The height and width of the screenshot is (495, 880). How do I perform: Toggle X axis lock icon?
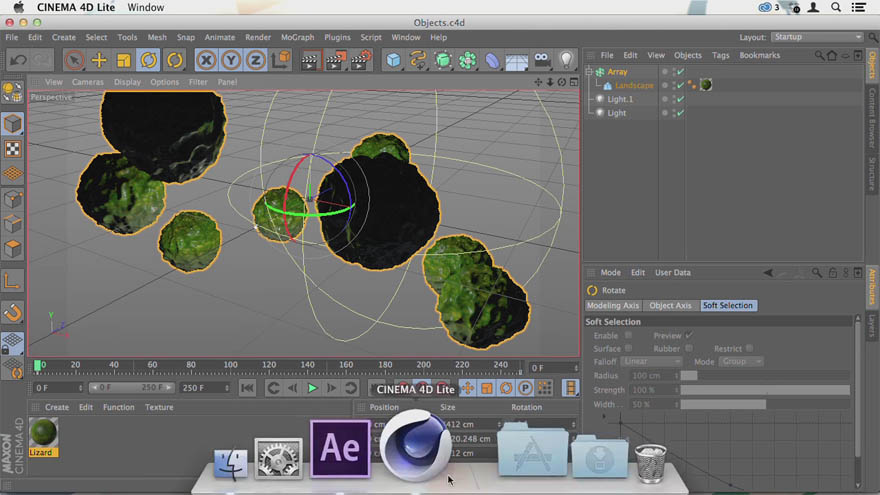coord(207,60)
